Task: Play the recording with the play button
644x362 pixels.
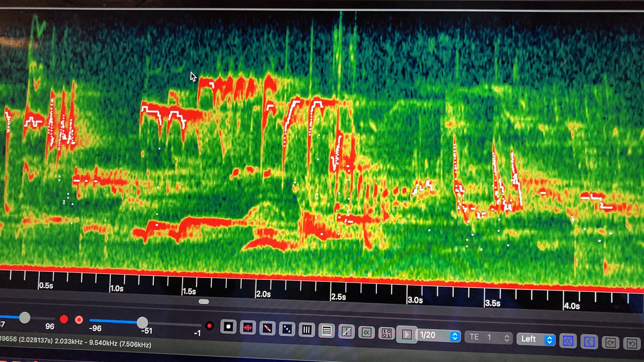Action: (x=407, y=334)
